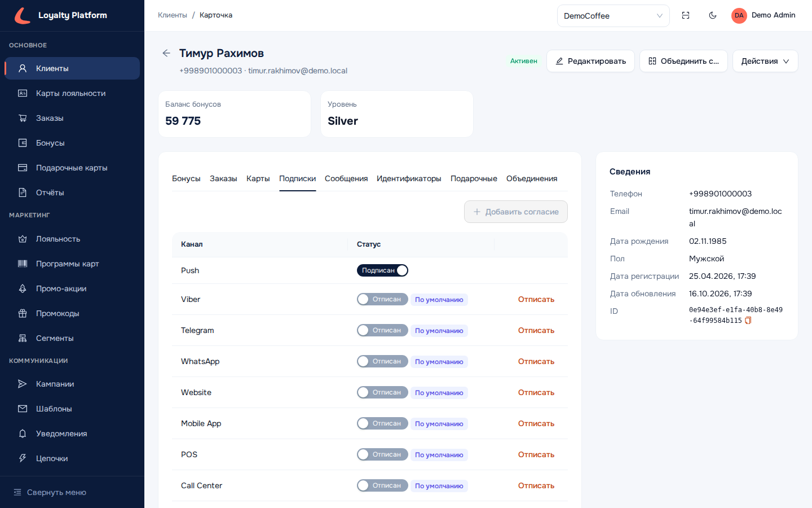Click Отписать in the Telegram row

(536, 330)
